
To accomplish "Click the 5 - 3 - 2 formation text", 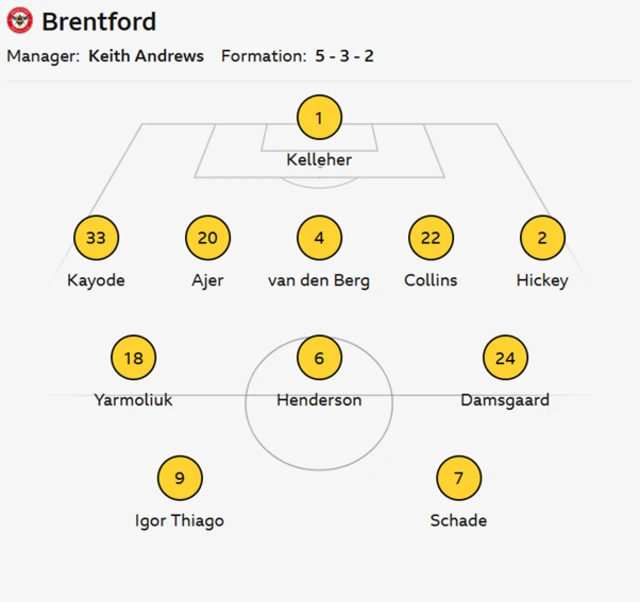I will 344,56.
